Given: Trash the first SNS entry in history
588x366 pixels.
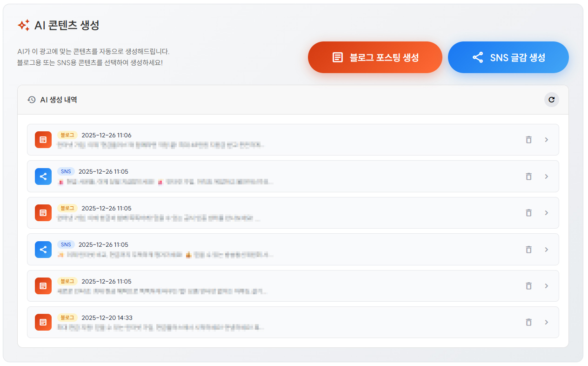Looking at the screenshot, I should (528, 176).
